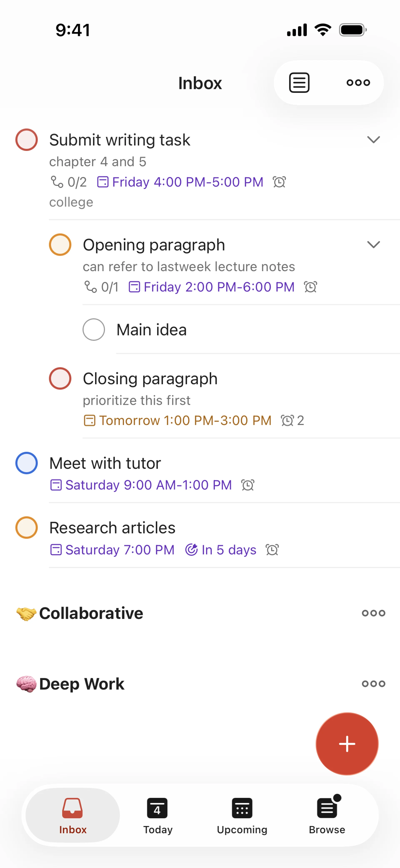Collapse the Opening paragraph subtasks
The width and height of the screenshot is (400, 868).
coord(373,245)
